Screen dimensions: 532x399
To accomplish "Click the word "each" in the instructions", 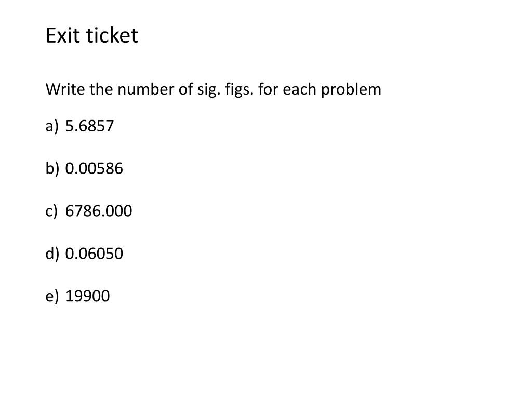I will [x=299, y=89].
